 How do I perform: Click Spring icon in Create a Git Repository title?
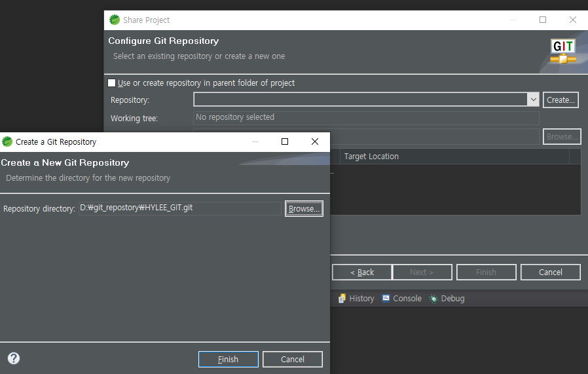coord(8,141)
